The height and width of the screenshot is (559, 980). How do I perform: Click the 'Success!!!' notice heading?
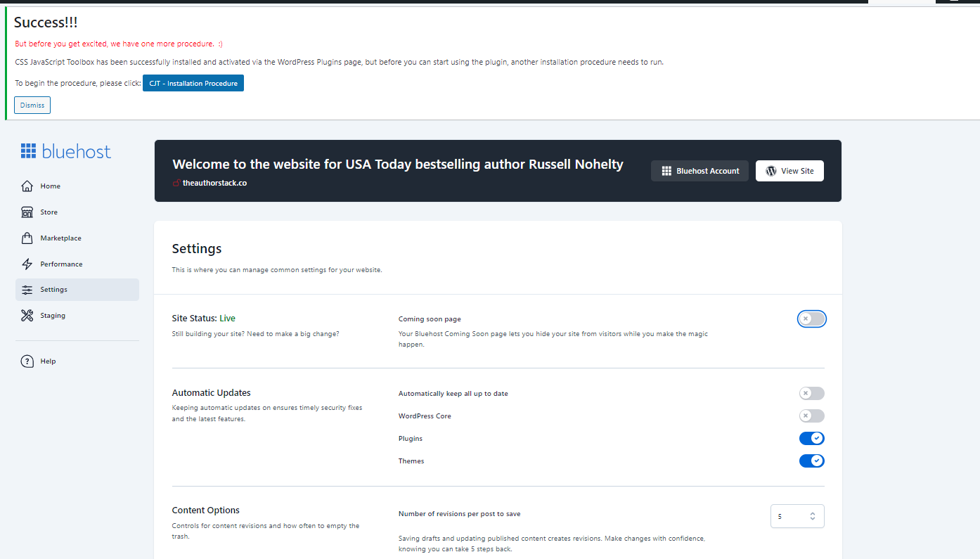pos(46,23)
